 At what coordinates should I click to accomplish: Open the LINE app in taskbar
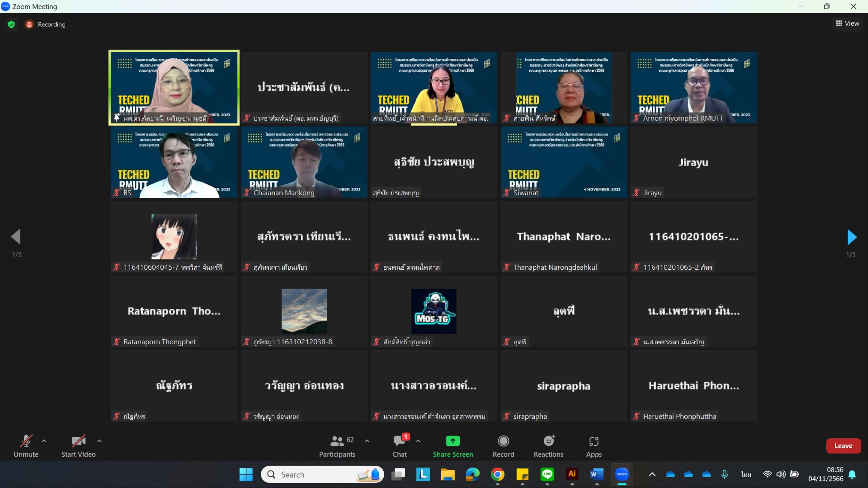click(547, 474)
